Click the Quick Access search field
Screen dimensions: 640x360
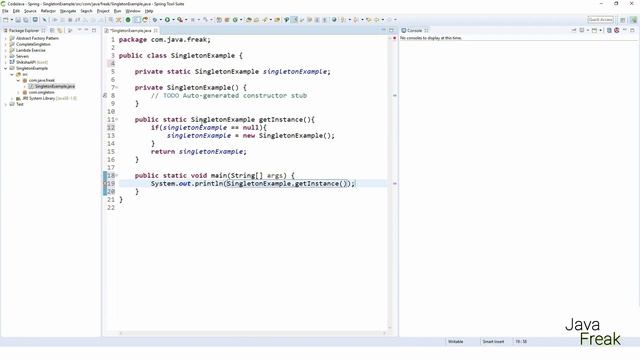point(600,20)
